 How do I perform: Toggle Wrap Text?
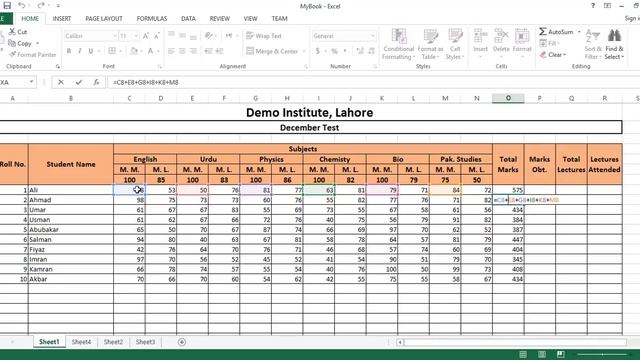pos(264,36)
